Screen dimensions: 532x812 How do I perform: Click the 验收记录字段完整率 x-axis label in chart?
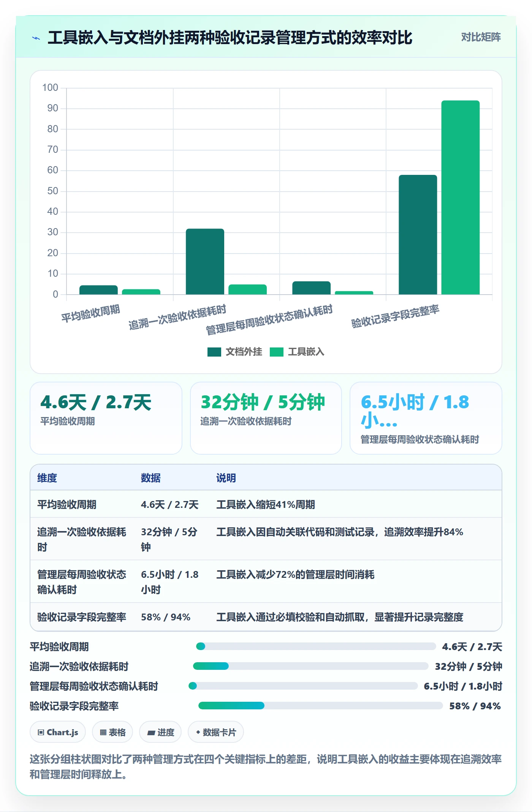tap(395, 316)
